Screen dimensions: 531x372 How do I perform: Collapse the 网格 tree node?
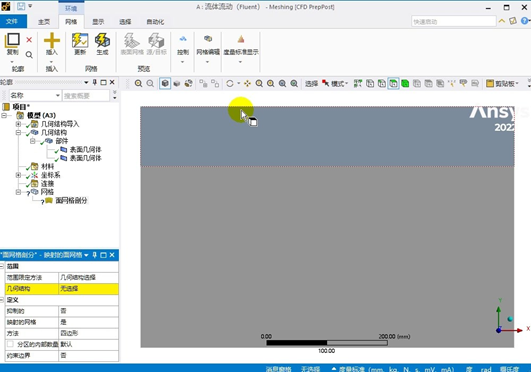click(18, 192)
